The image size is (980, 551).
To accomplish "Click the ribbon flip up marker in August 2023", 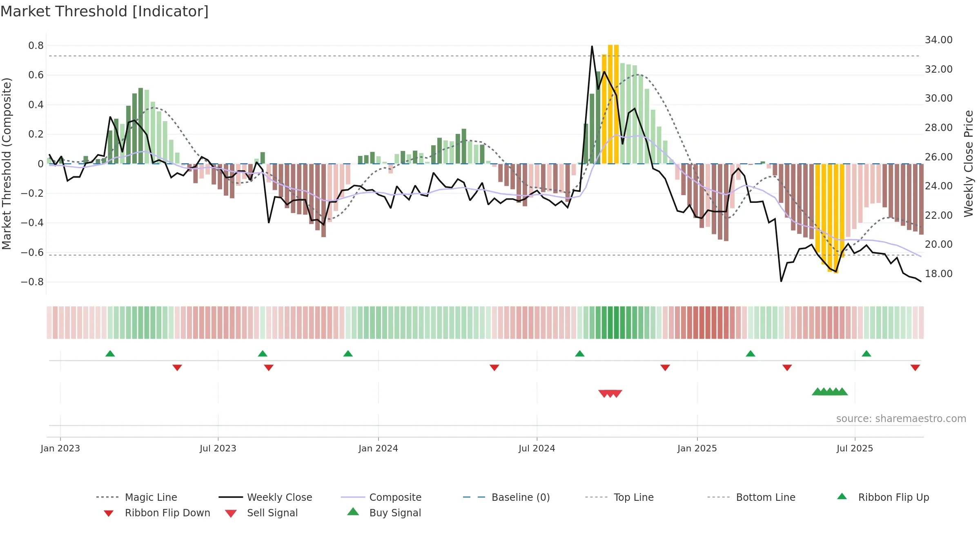I will [263, 353].
